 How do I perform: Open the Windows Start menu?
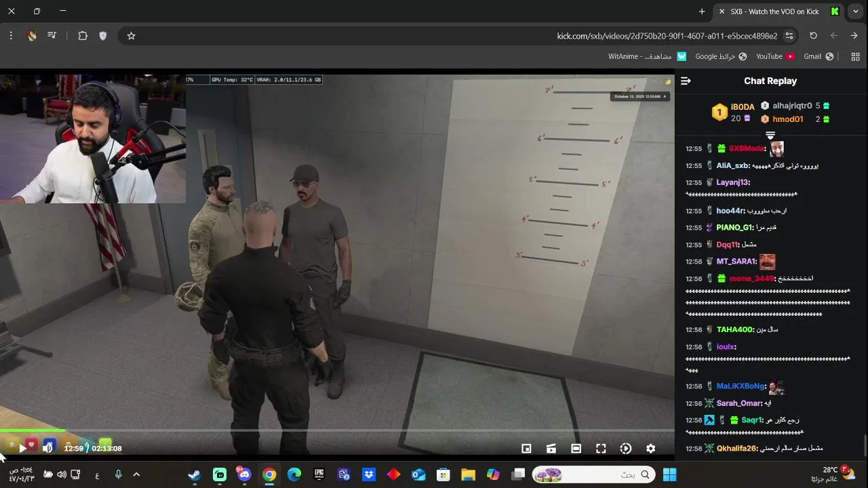669,474
